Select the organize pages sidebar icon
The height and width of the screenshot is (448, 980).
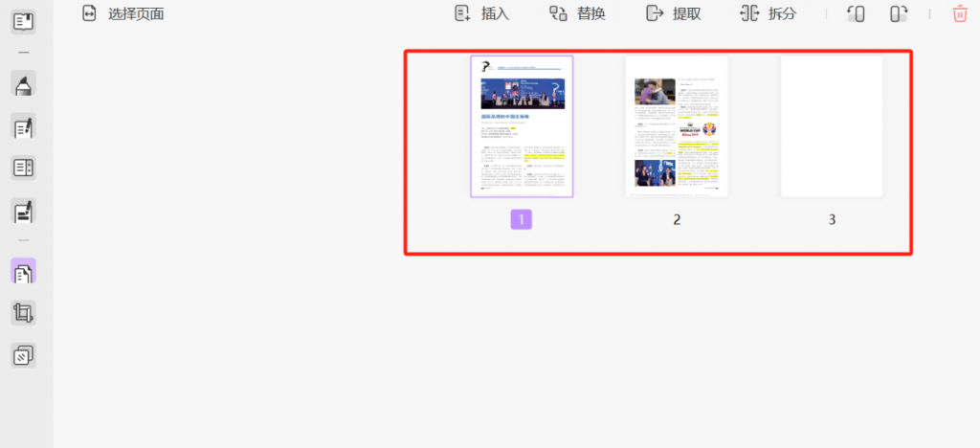coord(23,272)
